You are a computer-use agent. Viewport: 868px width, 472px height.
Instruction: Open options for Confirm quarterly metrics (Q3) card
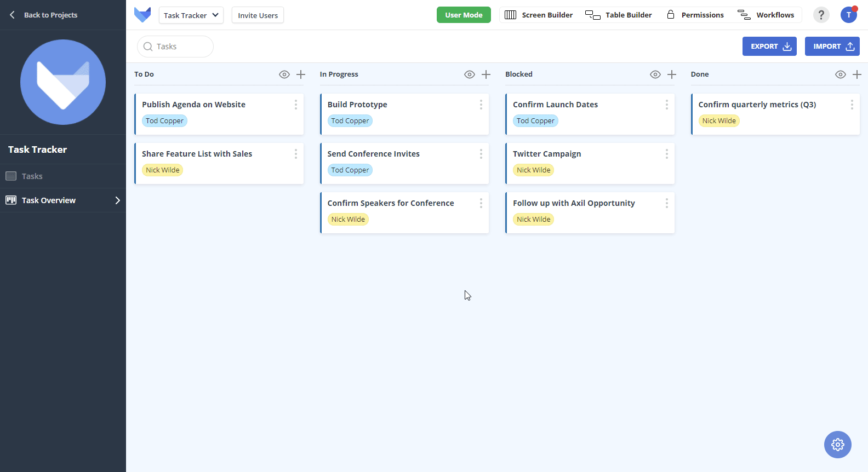[x=852, y=105]
